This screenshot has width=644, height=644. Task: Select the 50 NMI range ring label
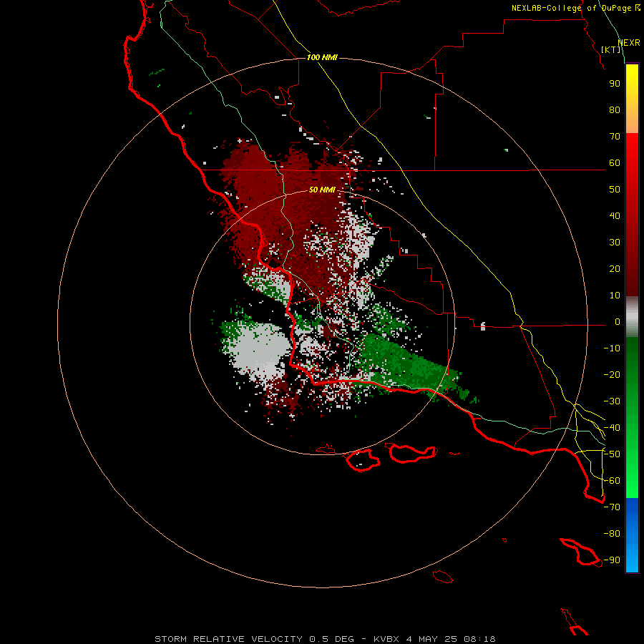point(322,190)
